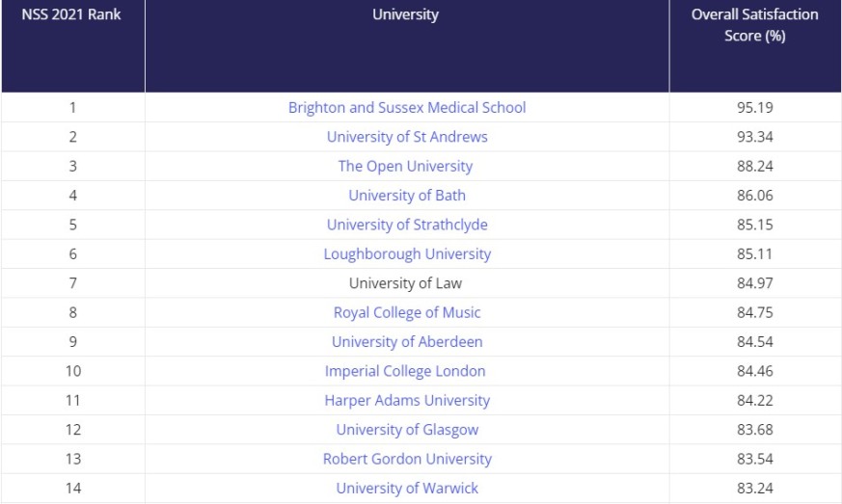This screenshot has width=842, height=504.
Task: Select the 95.19 score cell
Action: click(755, 108)
